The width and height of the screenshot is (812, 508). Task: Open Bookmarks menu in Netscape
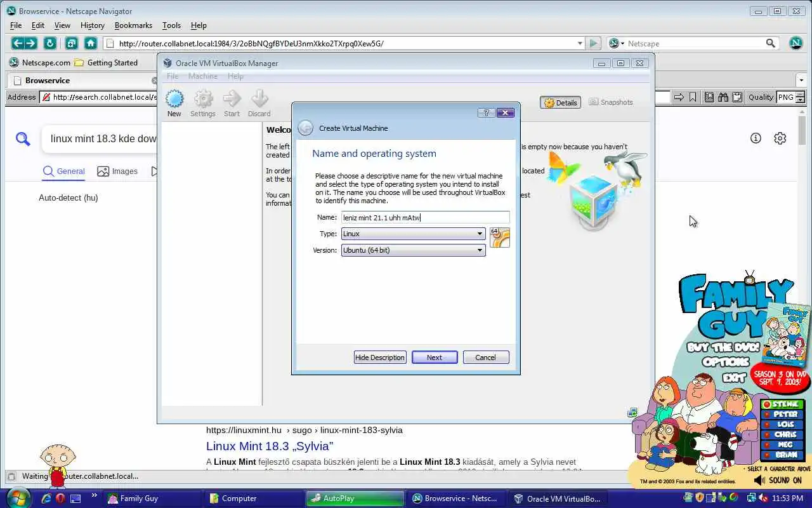(x=133, y=25)
